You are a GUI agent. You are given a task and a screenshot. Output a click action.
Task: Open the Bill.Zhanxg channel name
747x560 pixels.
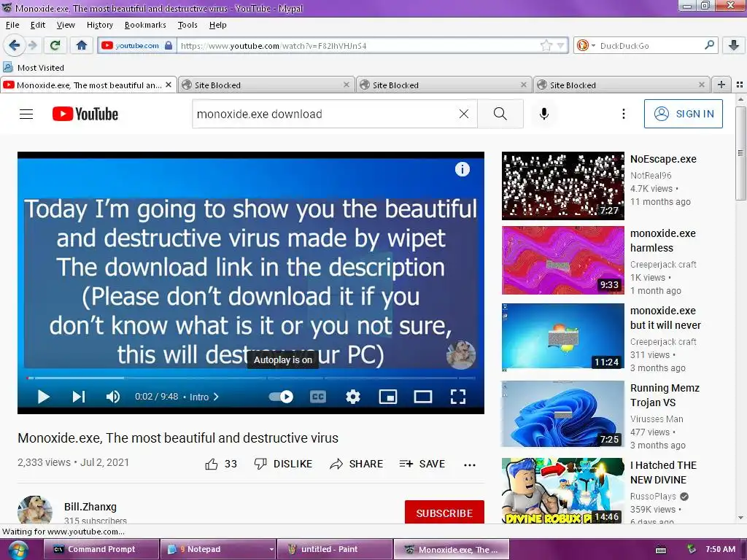pyautogui.click(x=90, y=507)
